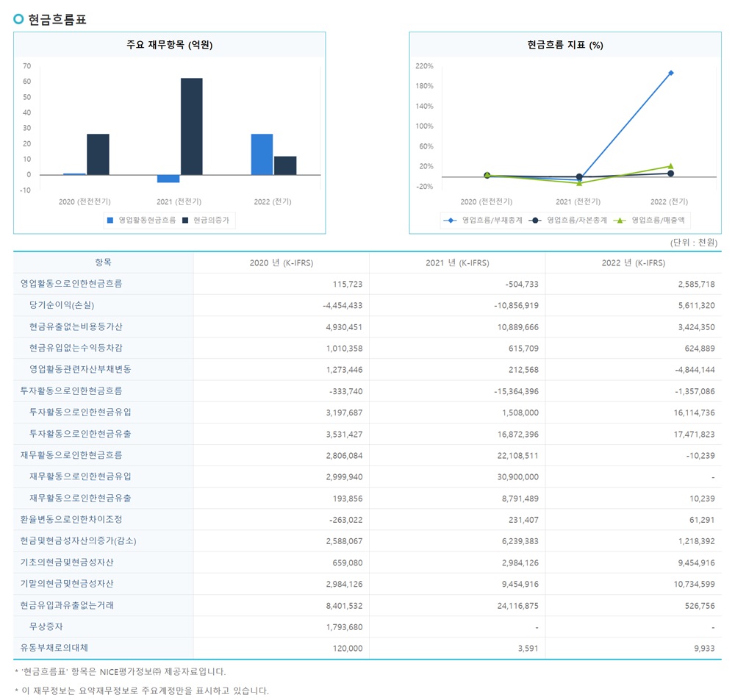Select the 현금유입과유출없는거래 row label
The width and height of the screenshot is (735, 700).
(67, 605)
